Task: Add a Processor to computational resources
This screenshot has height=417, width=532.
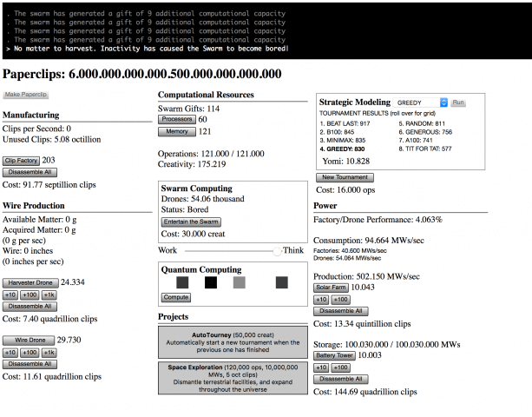Action: (176, 119)
